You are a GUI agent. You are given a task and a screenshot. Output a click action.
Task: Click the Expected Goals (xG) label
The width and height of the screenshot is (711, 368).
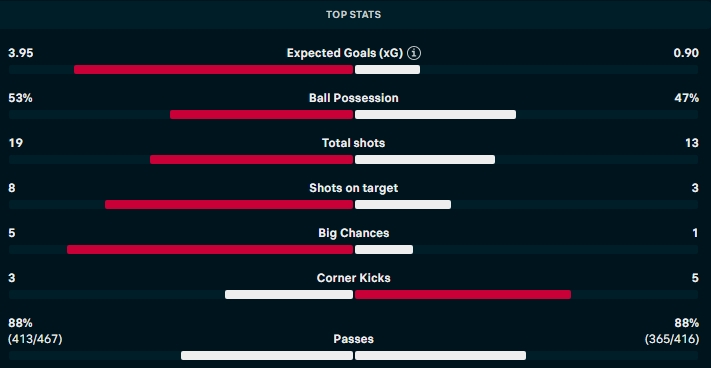click(x=345, y=53)
